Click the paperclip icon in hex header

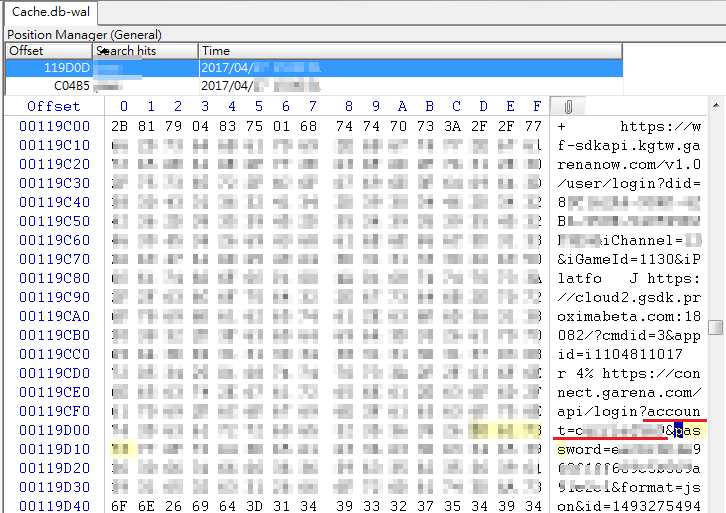coord(568,106)
